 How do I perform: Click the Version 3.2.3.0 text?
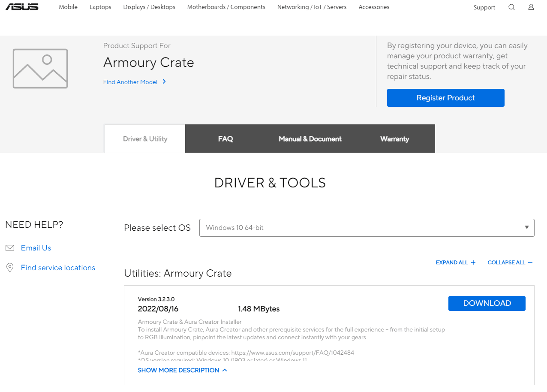(156, 299)
